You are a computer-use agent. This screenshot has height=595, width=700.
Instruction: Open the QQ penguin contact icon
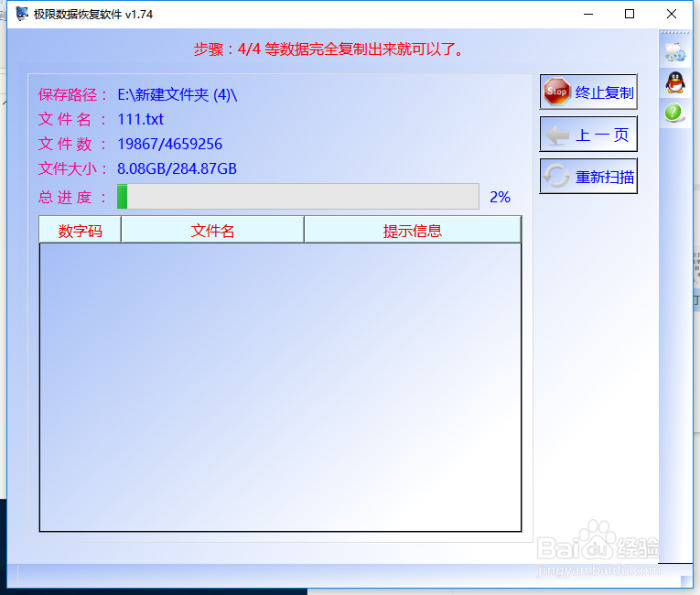coord(675,82)
